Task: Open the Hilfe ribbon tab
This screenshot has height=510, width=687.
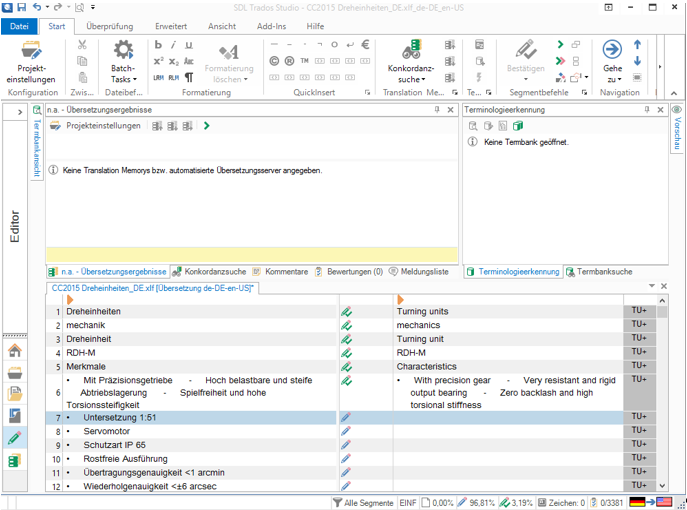Action: click(x=315, y=26)
